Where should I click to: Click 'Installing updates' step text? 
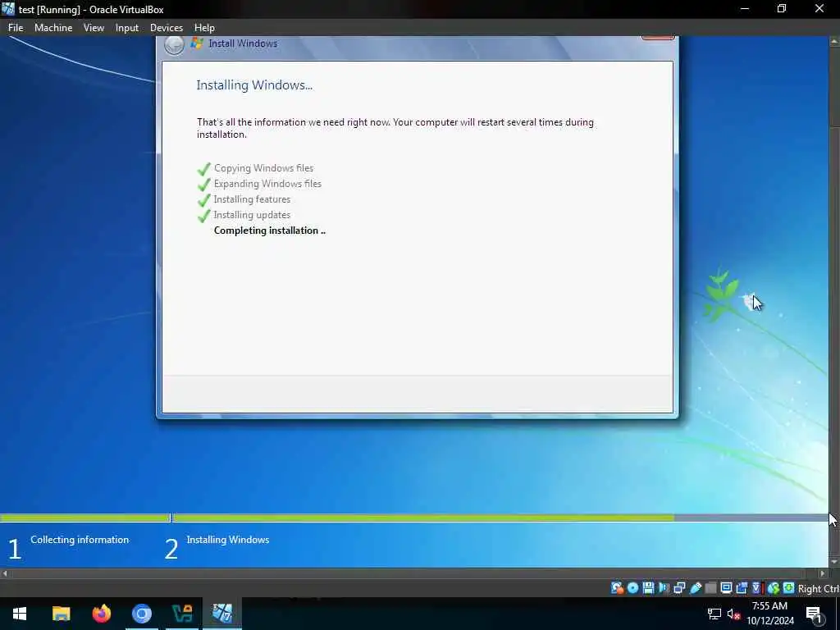click(252, 215)
